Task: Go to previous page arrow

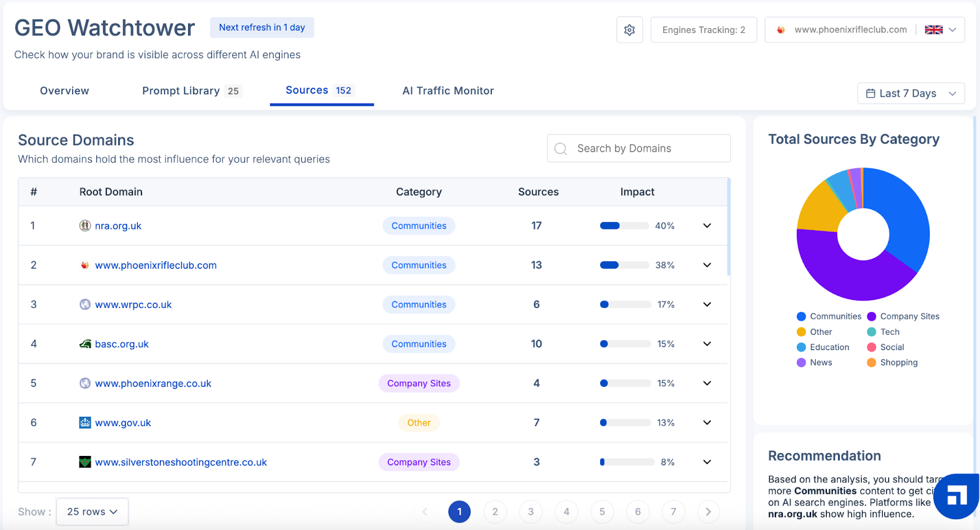Action: click(424, 512)
